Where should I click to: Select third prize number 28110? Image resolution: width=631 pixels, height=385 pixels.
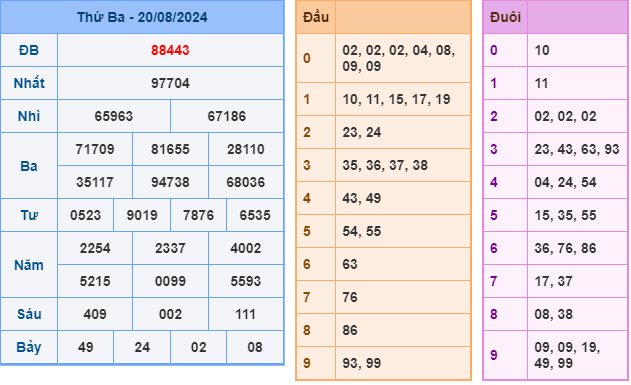coord(245,149)
